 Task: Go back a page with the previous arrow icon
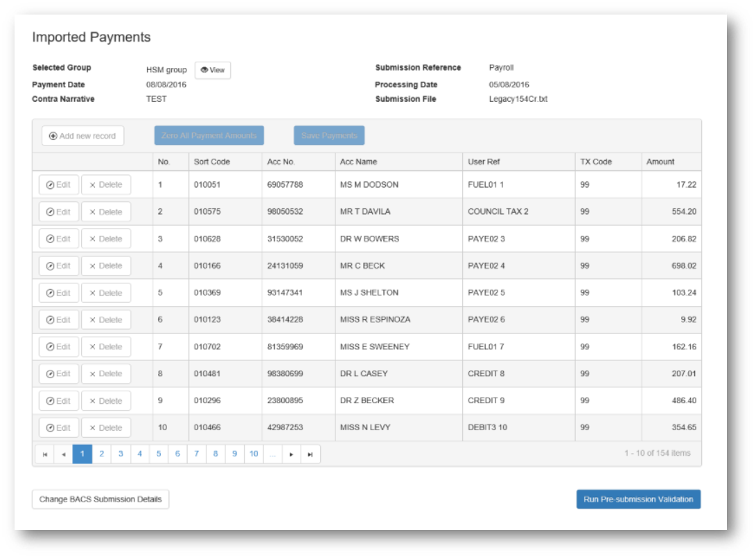[63, 454]
